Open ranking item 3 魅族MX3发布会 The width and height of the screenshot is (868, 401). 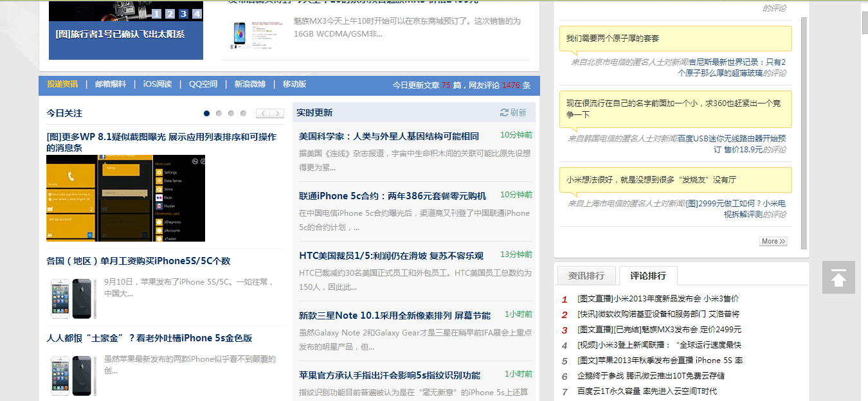point(659,330)
